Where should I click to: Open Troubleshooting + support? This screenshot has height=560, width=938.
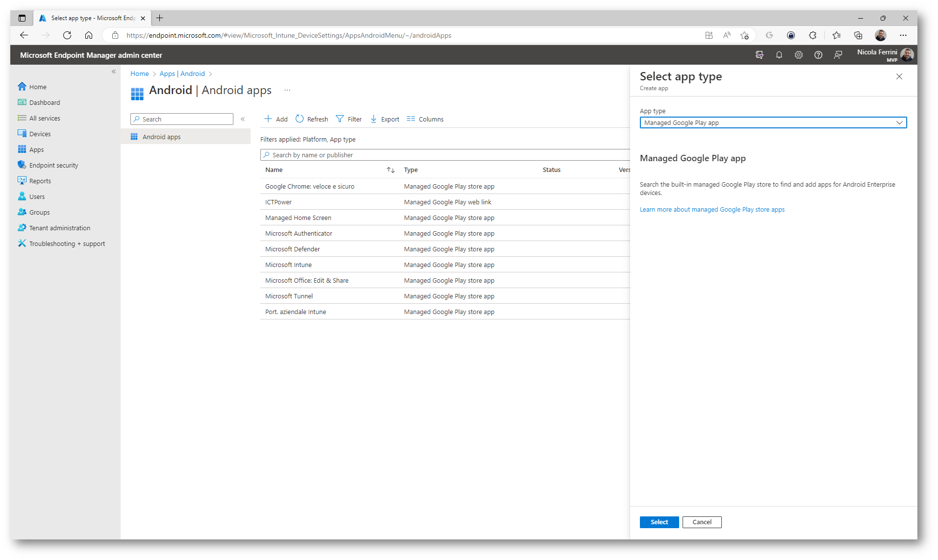[x=61, y=243]
